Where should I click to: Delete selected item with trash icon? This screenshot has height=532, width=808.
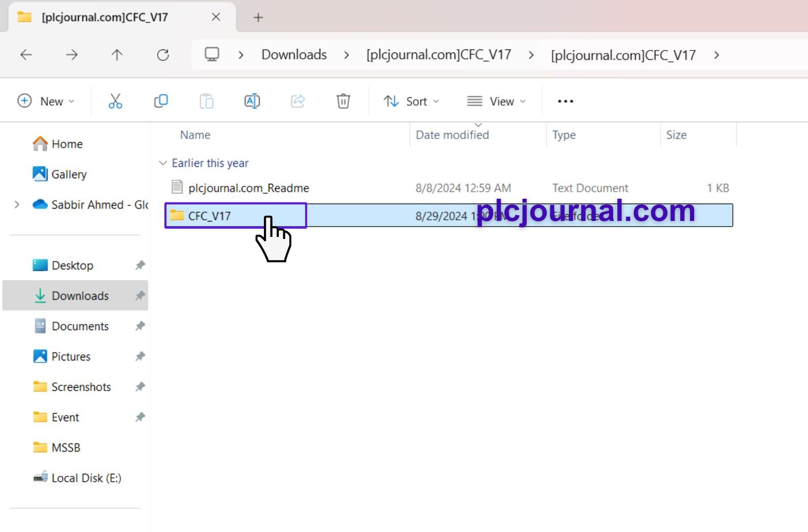pos(343,101)
